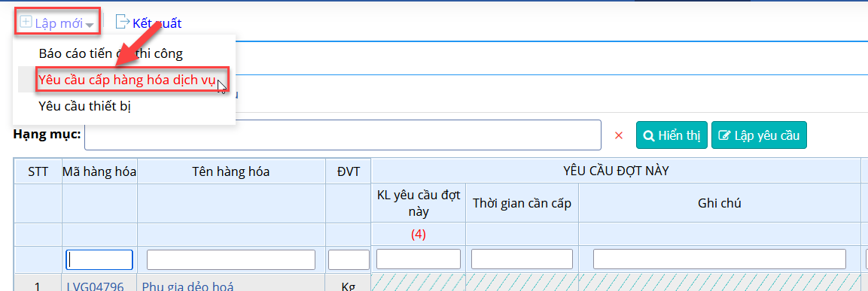Click the Hạng mục input field
This screenshot has width=868, height=291.
[343, 135]
